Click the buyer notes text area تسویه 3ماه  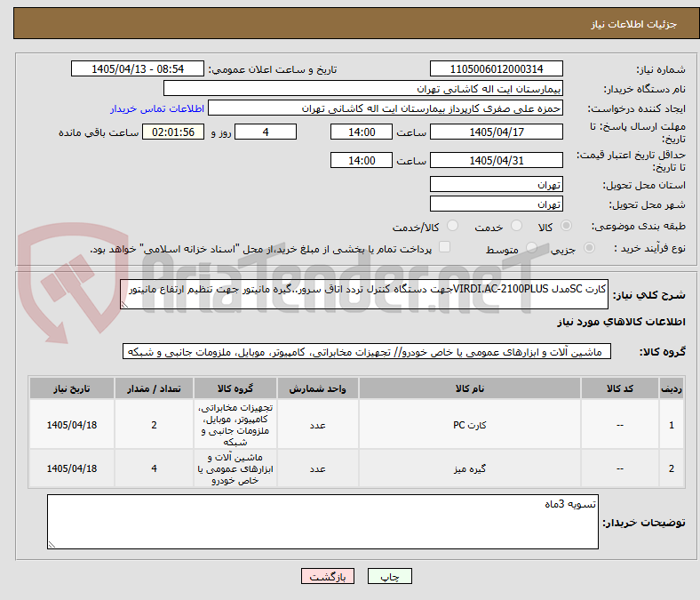322,522
